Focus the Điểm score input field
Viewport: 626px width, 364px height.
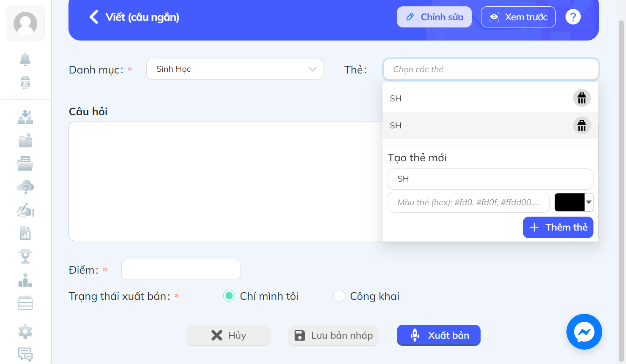coord(181,269)
